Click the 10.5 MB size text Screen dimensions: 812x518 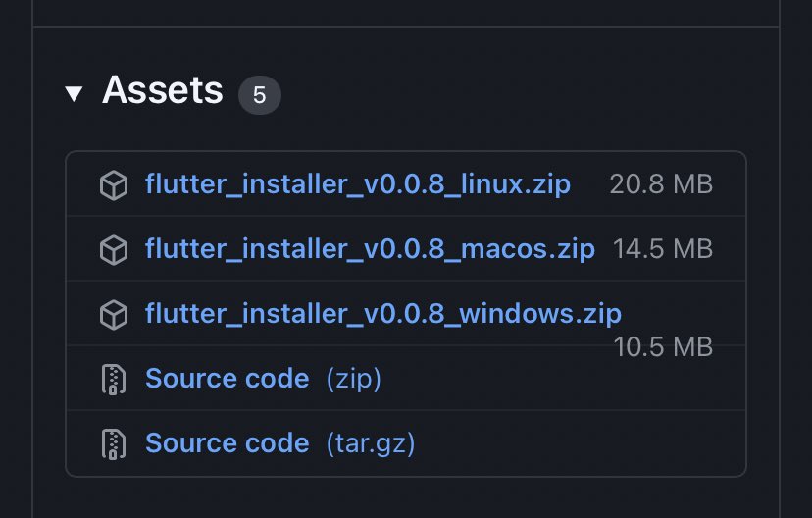pyautogui.click(x=663, y=347)
